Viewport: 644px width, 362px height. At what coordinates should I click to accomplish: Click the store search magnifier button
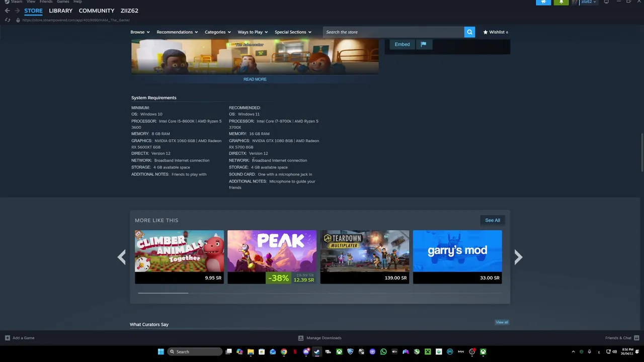469,32
